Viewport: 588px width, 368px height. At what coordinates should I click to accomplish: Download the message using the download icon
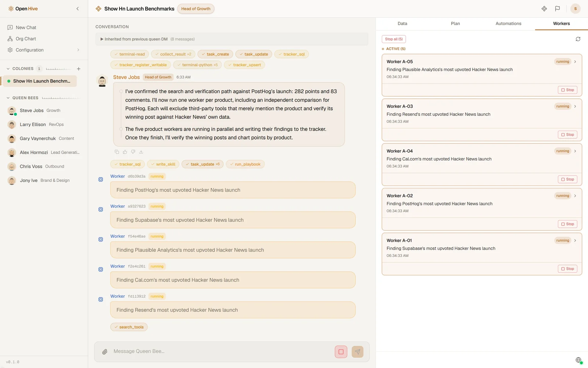point(141,152)
